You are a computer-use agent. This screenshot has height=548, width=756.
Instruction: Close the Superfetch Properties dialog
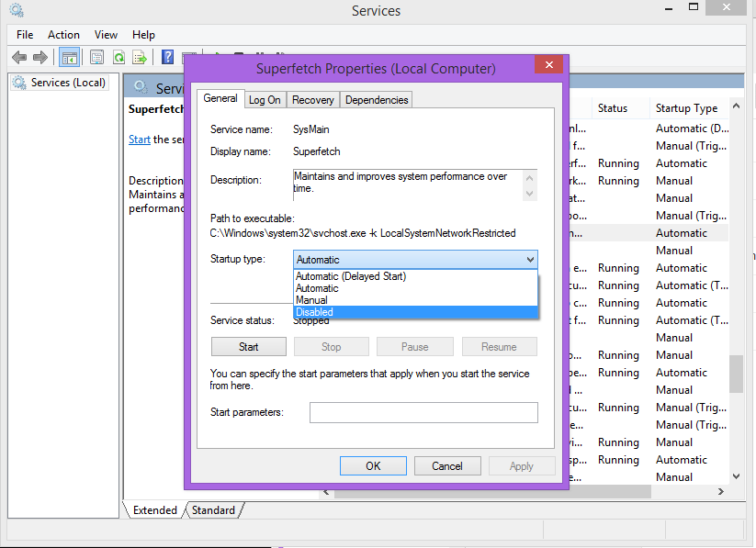[x=548, y=64]
